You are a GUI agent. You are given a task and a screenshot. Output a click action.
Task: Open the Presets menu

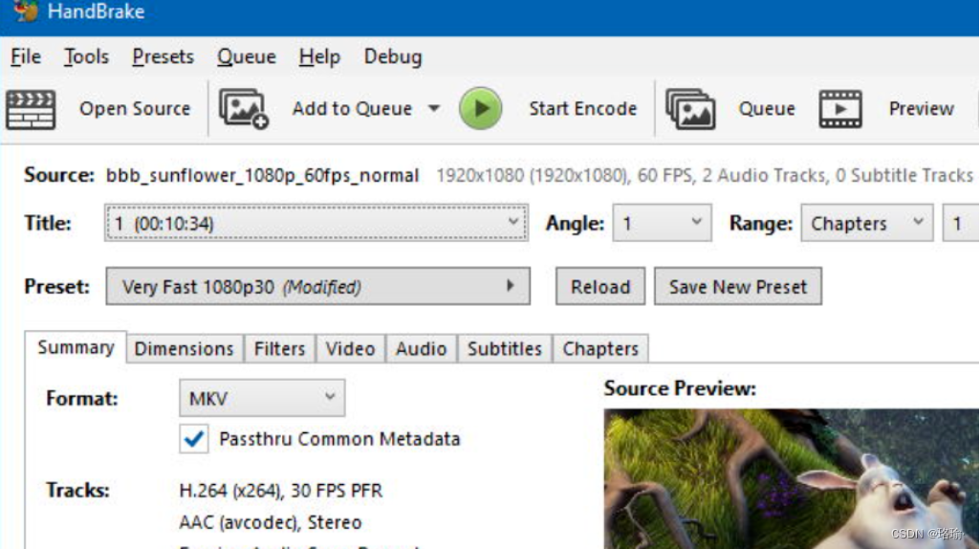[163, 56]
